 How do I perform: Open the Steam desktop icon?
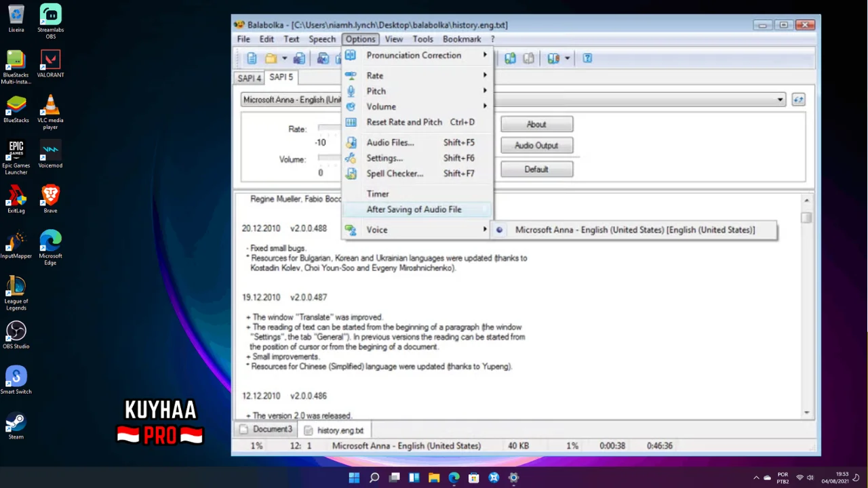pos(16,426)
